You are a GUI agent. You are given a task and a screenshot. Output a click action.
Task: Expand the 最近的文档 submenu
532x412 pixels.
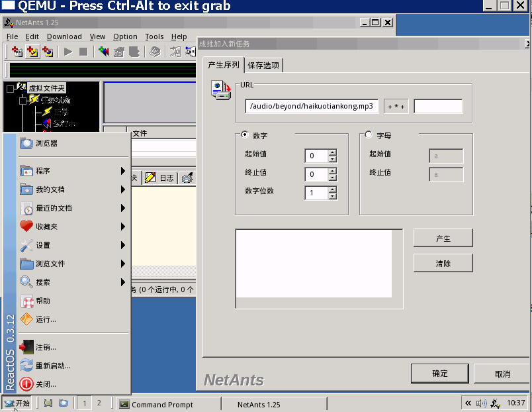(x=74, y=208)
